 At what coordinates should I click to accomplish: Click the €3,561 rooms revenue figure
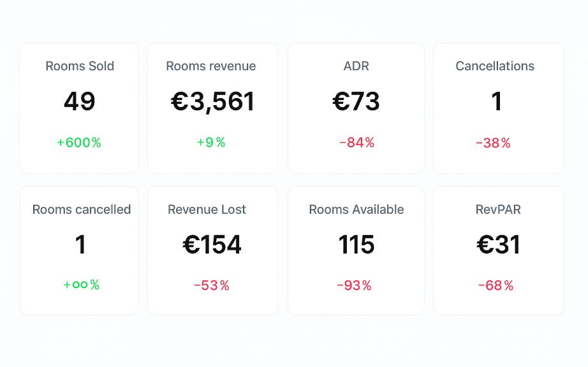click(x=212, y=102)
